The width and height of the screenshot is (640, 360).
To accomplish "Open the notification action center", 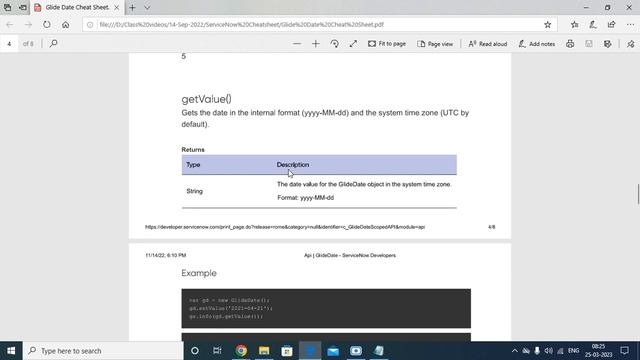I will [x=624, y=351].
